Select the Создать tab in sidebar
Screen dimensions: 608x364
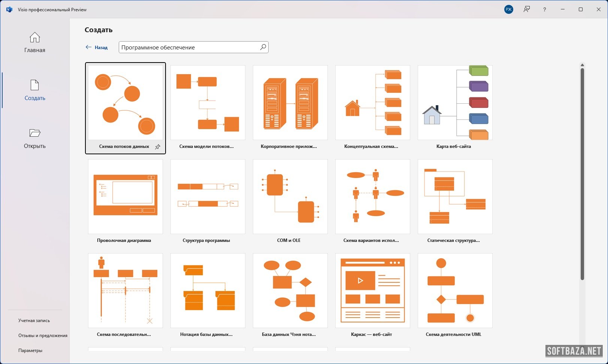click(x=35, y=90)
